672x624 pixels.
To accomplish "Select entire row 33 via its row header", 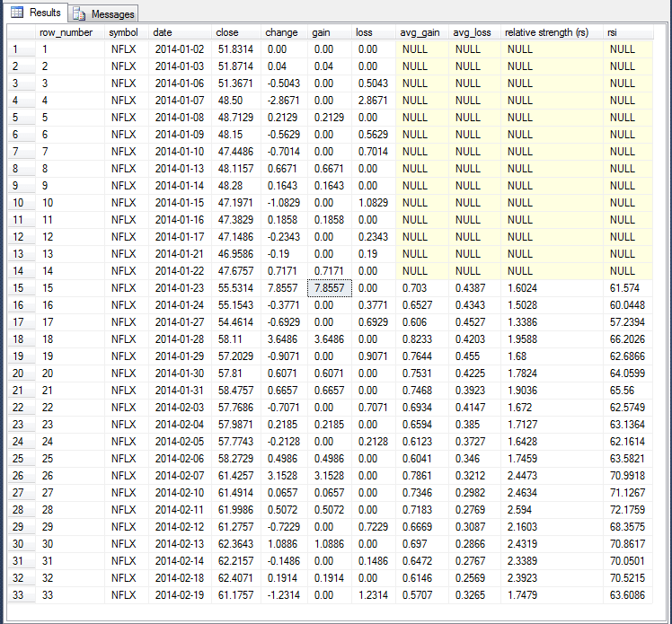I will [x=21, y=595].
